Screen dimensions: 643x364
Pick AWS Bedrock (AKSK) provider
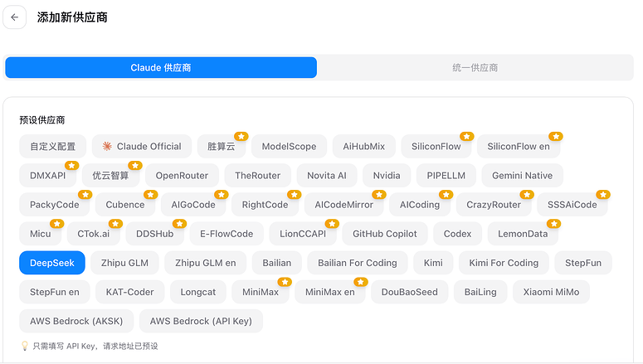coord(76,321)
